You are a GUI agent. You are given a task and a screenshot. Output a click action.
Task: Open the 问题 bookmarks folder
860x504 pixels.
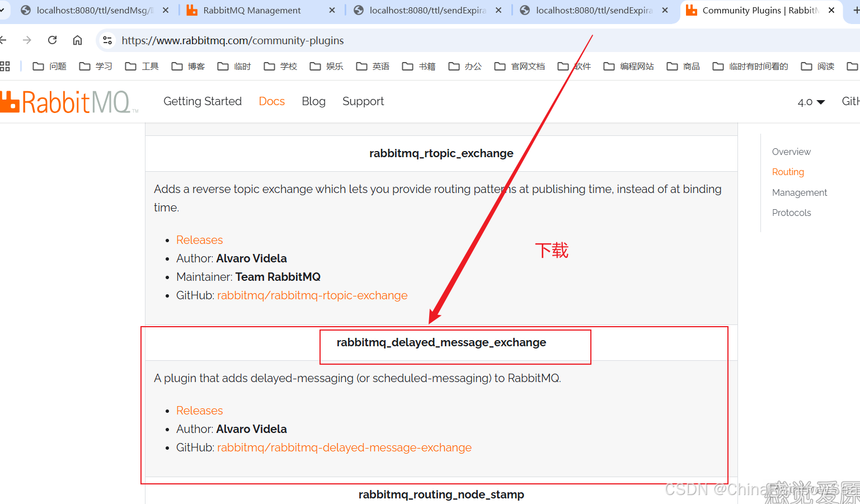pos(50,66)
